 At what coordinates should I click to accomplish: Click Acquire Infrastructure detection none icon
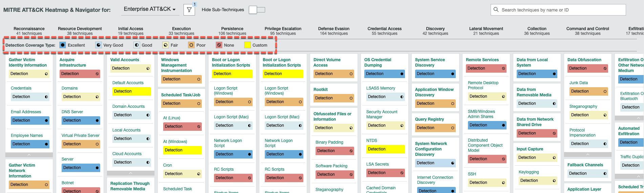[x=97, y=74]
